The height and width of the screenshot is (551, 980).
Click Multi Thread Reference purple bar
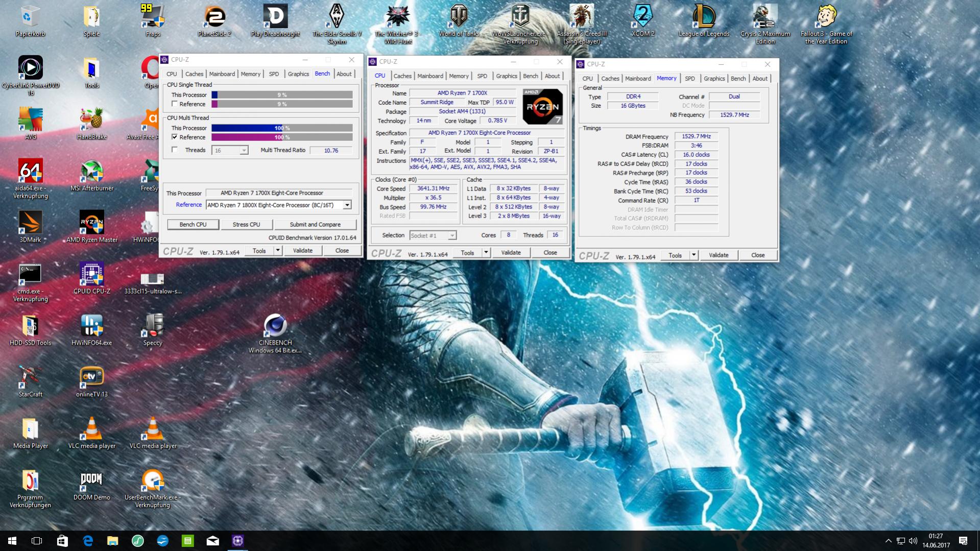coord(282,137)
